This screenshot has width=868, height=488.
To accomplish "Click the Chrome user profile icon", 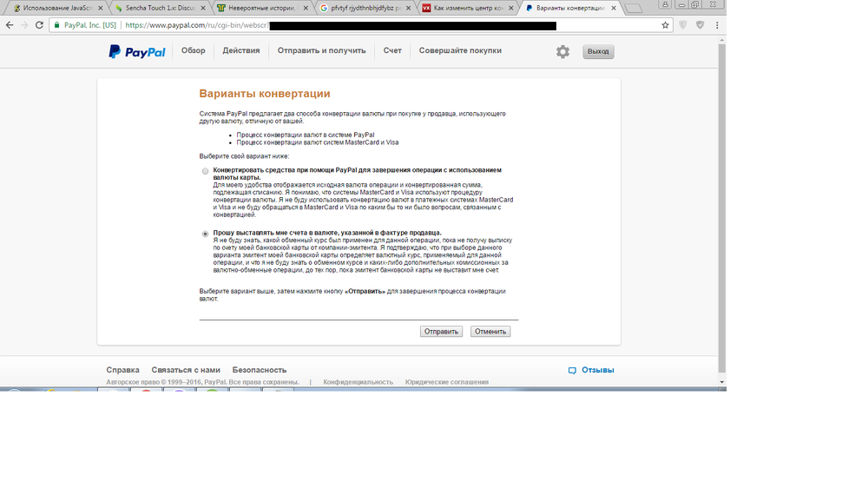I will 665,4.
